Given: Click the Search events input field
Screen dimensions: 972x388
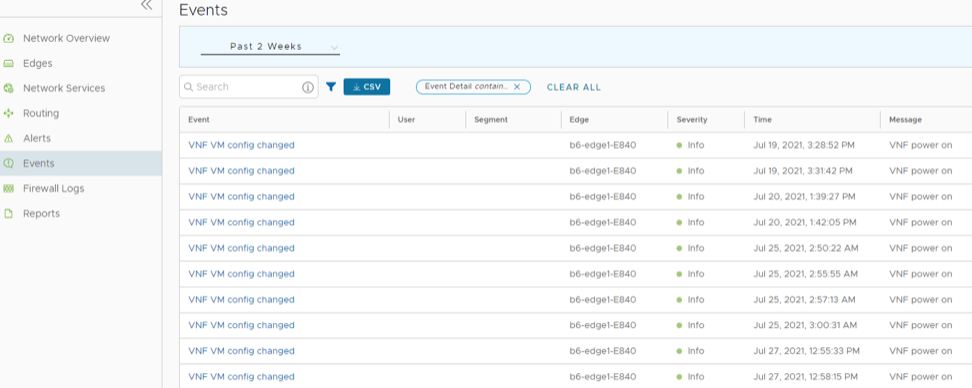Looking at the screenshot, I should [x=248, y=87].
